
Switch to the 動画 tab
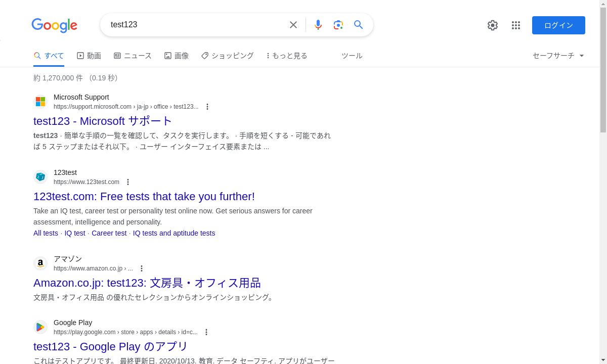pyautogui.click(x=89, y=56)
